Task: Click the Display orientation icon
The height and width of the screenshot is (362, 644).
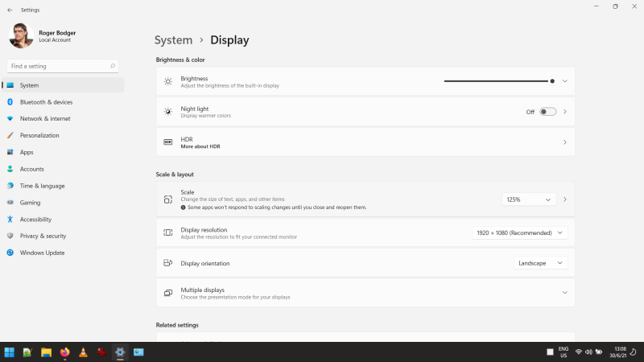Action: click(168, 263)
